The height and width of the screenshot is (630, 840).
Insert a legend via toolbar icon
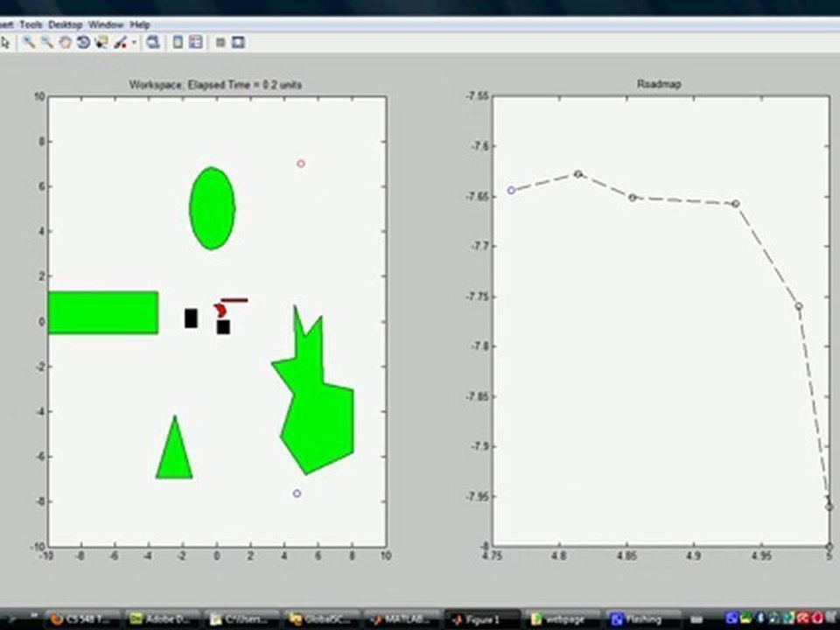[x=196, y=42]
